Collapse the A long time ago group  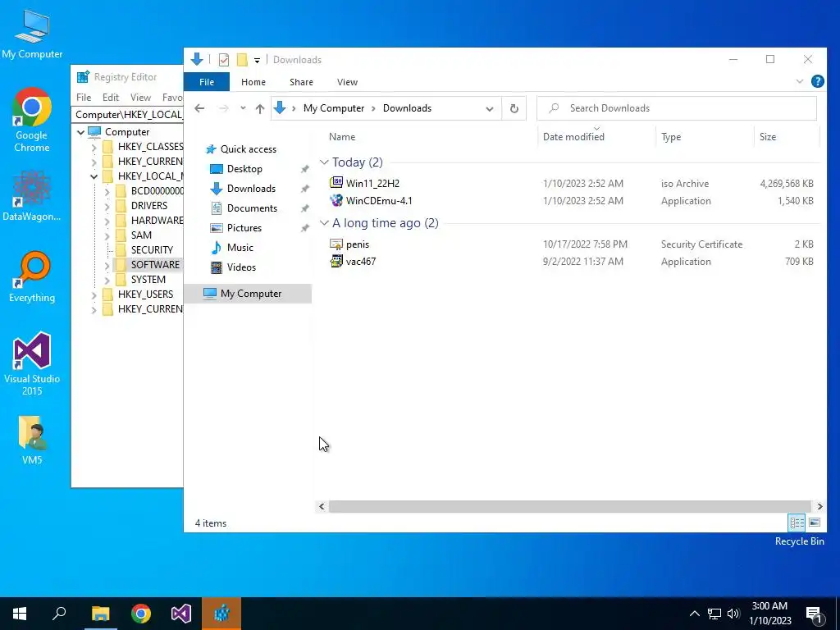[324, 223]
